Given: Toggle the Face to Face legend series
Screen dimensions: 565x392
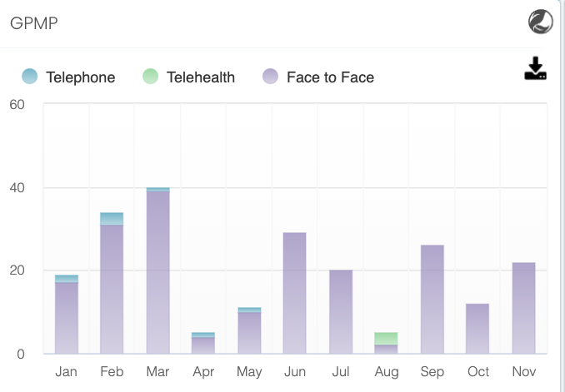Looking at the screenshot, I should [330, 77].
